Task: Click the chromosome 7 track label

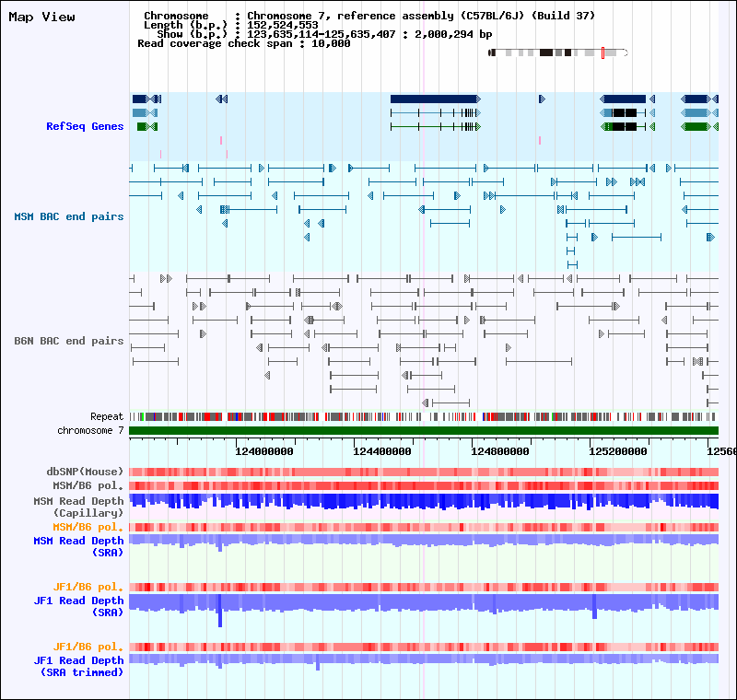Action: point(90,430)
